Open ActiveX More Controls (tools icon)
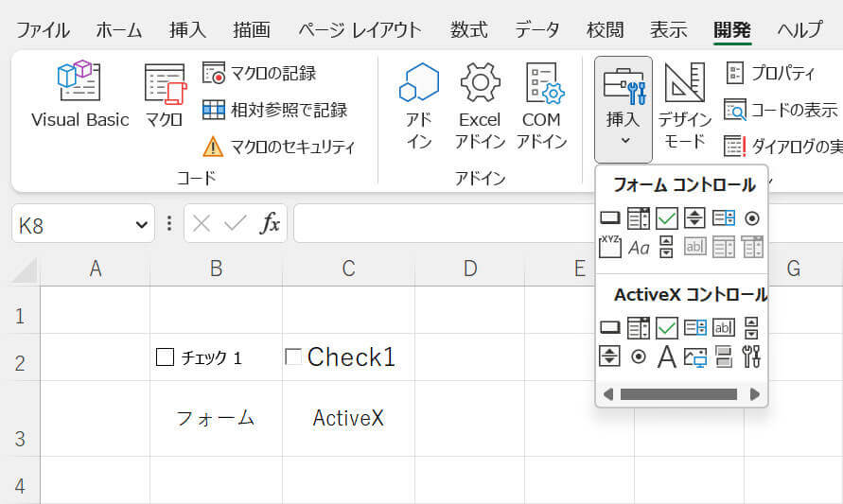 pyautogui.click(x=752, y=356)
